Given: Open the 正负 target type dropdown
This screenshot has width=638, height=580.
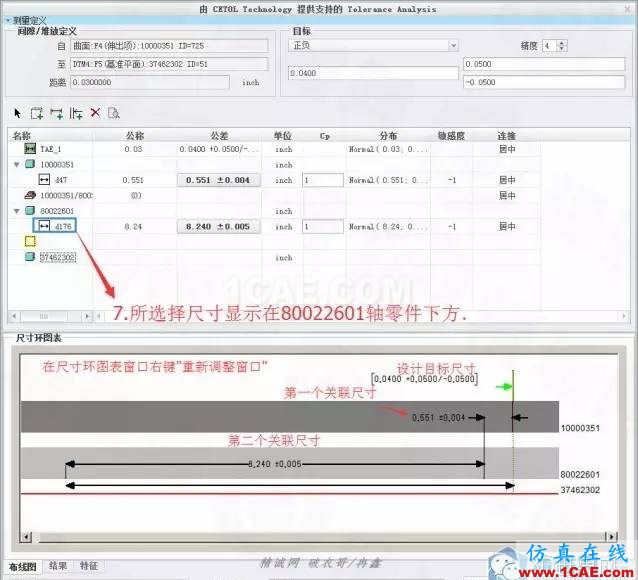Looking at the screenshot, I should click(x=453, y=45).
